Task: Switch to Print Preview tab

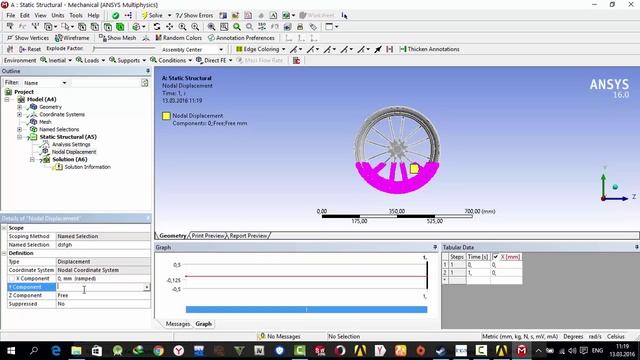Action: [x=208, y=236]
